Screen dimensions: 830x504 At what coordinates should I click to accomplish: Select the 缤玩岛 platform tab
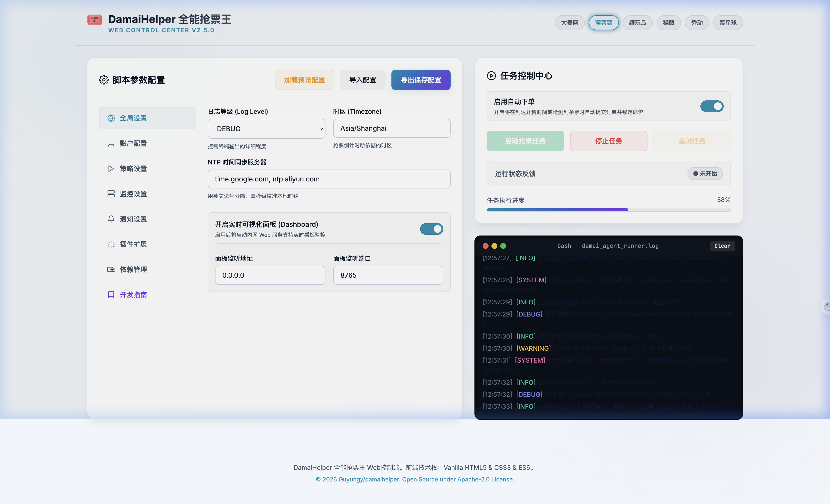[638, 23]
